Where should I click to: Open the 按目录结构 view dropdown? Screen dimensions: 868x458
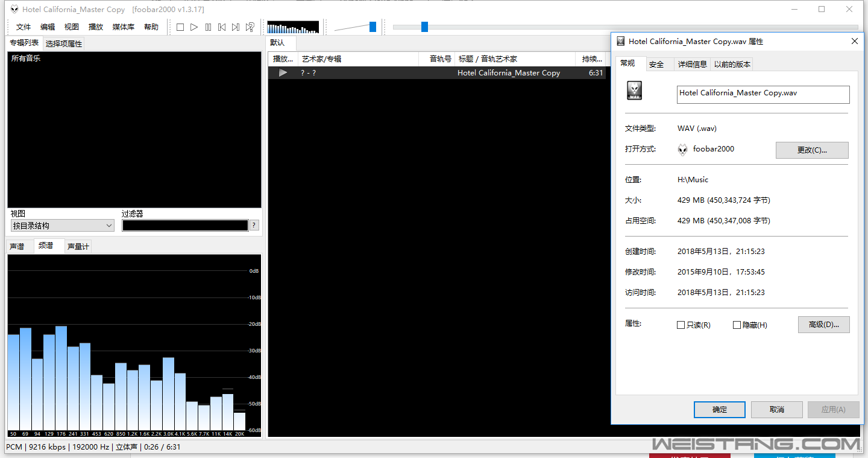[x=62, y=226]
